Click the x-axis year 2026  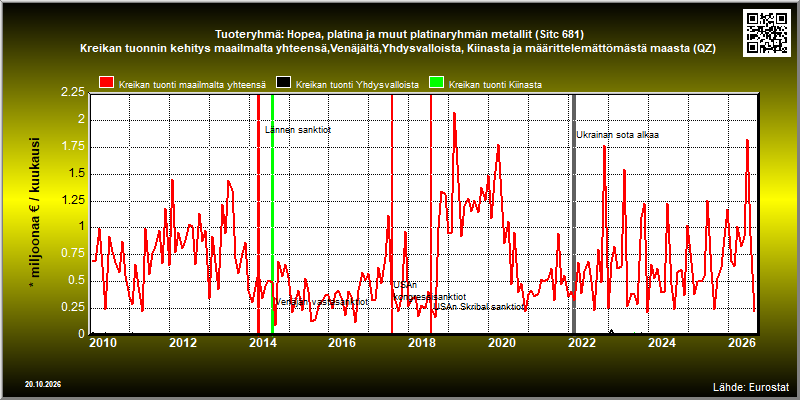tap(740, 343)
